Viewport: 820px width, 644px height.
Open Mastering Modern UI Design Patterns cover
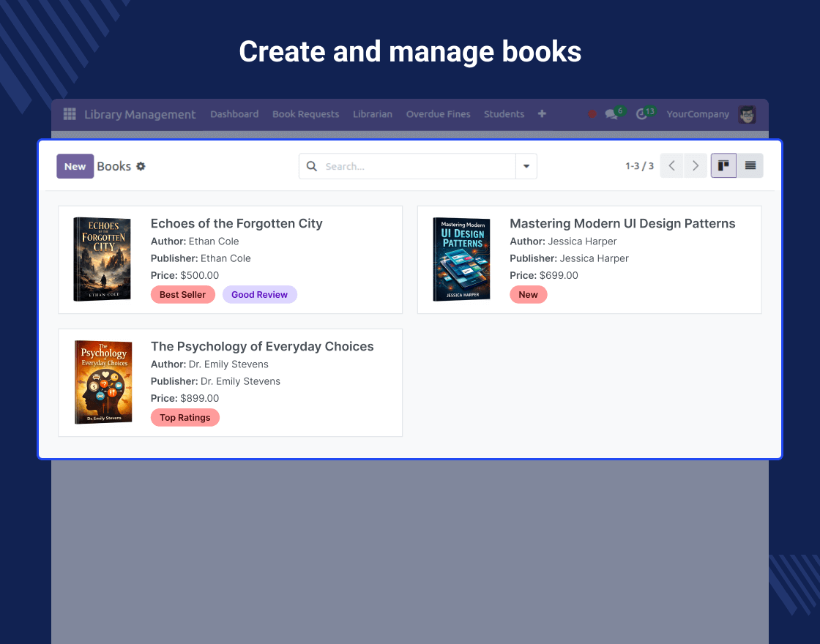click(461, 259)
